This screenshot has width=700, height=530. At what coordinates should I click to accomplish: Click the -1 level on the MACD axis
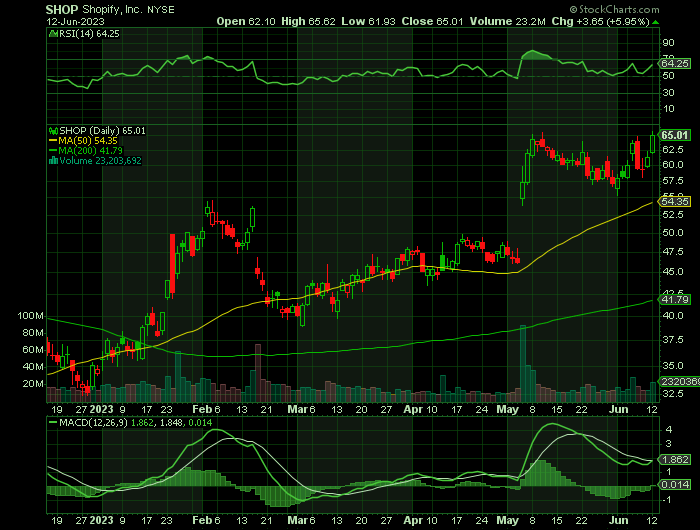pyautogui.click(x=667, y=500)
